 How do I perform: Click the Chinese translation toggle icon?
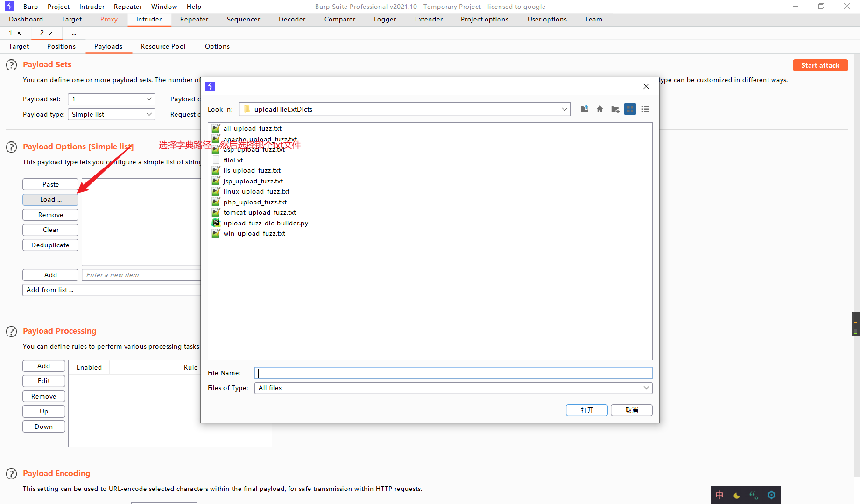(719, 495)
